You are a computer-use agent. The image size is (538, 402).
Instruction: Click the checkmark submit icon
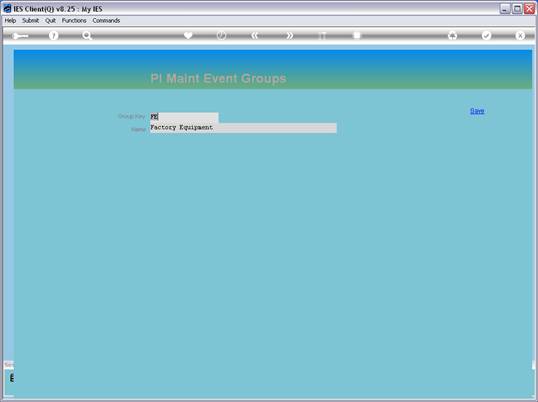486,35
